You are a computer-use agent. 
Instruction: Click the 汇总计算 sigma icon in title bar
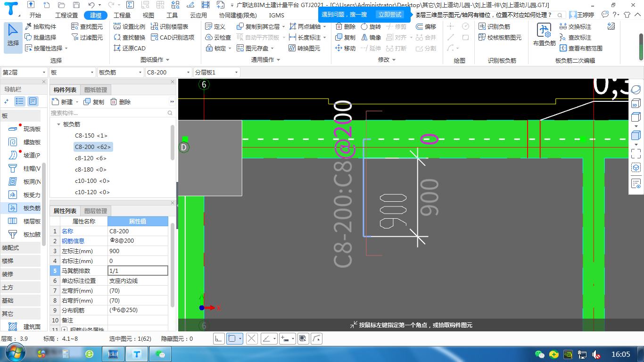click(x=130, y=5)
